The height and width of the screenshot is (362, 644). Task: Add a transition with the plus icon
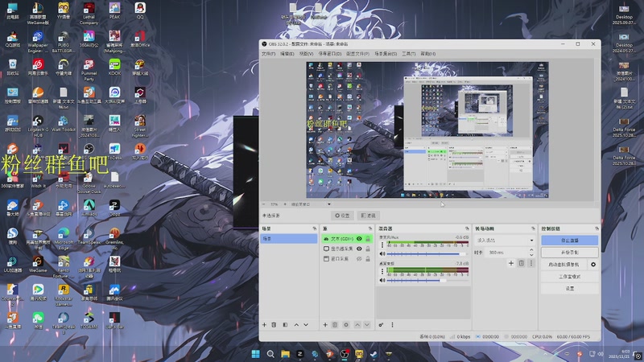(511, 263)
